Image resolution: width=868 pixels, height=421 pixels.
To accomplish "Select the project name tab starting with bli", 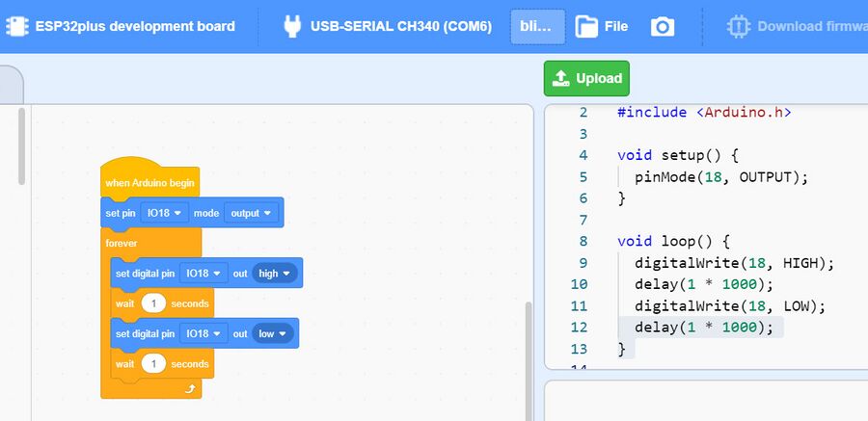I will pyautogui.click(x=536, y=26).
